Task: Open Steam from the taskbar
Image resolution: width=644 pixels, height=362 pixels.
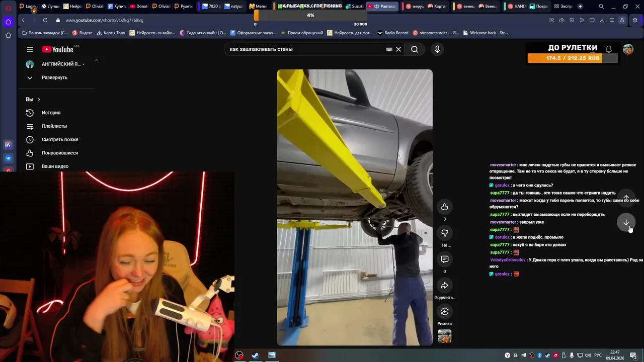Action: click(255, 355)
